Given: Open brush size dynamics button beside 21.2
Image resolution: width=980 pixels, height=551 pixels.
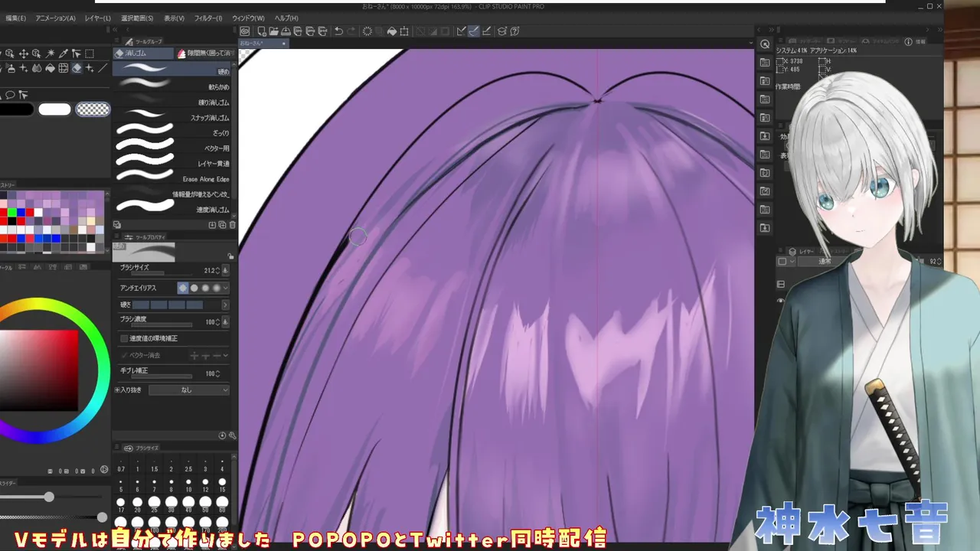Looking at the screenshot, I should [x=225, y=271].
